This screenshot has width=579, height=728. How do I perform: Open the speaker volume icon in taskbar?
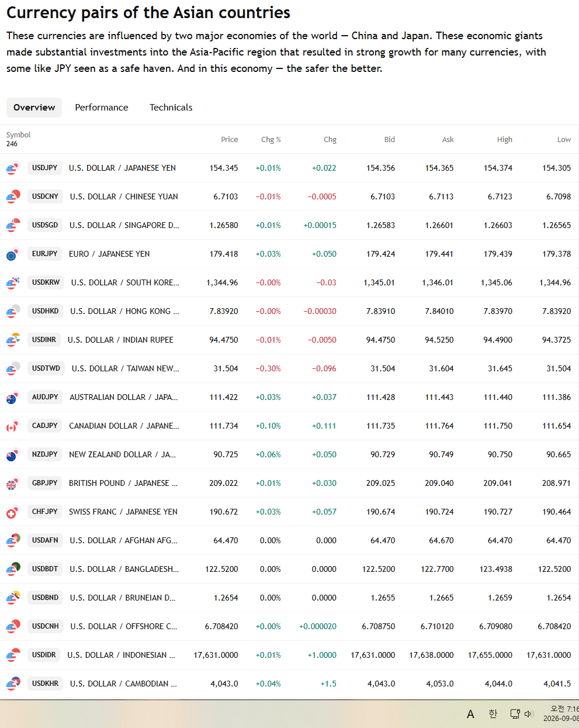(x=529, y=713)
